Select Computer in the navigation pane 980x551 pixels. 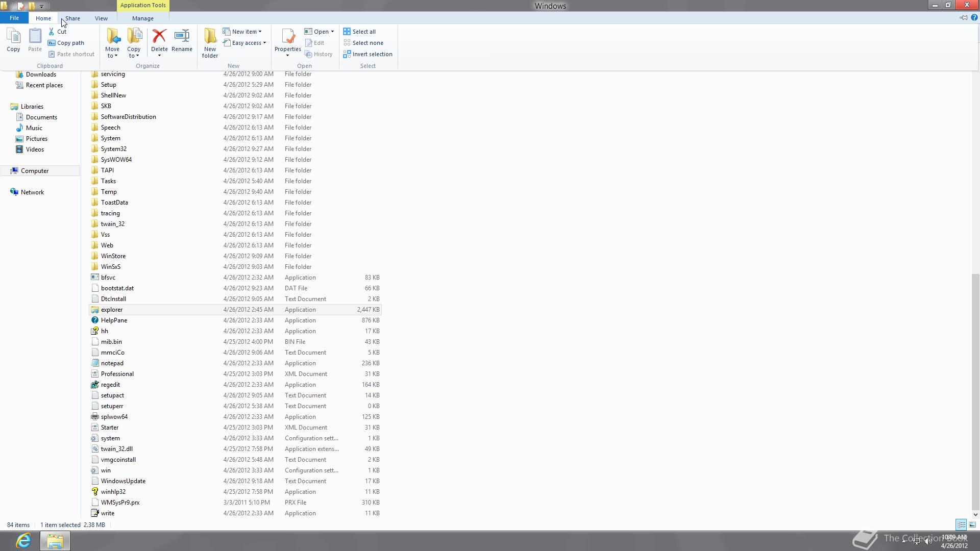pyautogui.click(x=40, y=171)
